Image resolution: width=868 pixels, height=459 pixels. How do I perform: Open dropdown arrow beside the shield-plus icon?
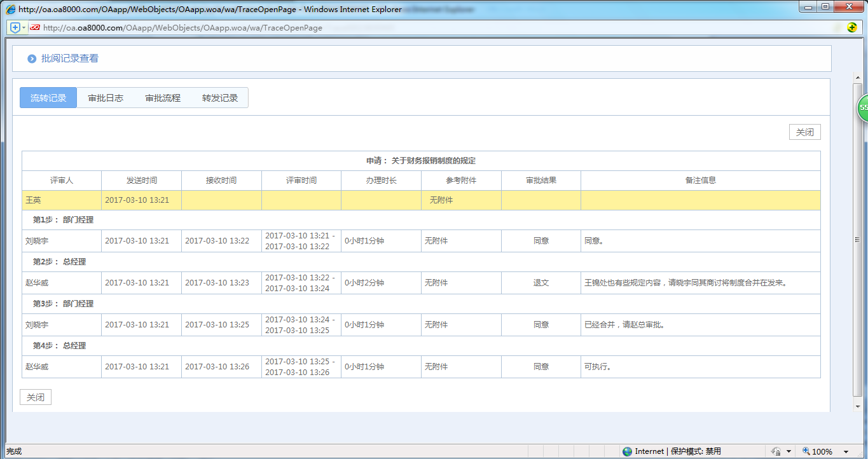pos(24,28)
